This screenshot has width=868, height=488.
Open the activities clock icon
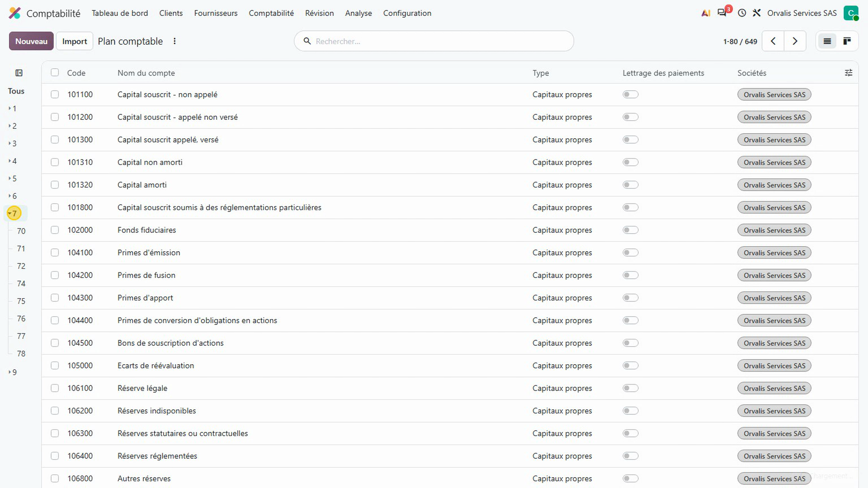[742, 13]
